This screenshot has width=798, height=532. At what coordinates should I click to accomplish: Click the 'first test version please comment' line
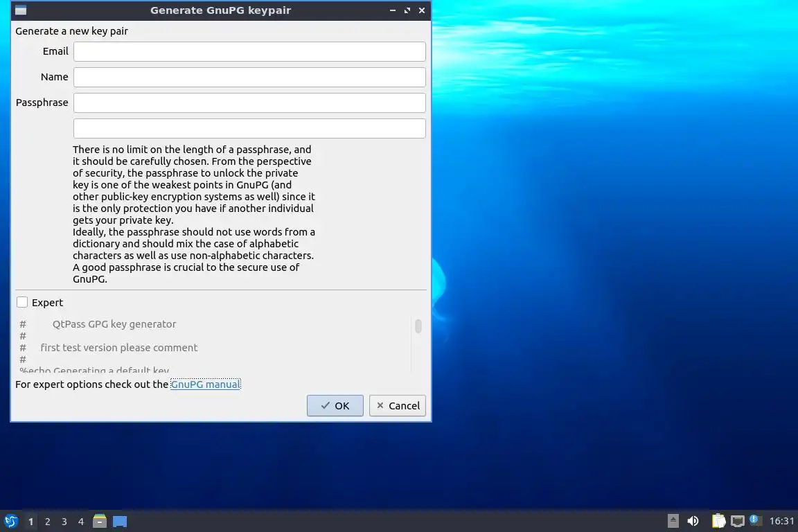(119, 348)
